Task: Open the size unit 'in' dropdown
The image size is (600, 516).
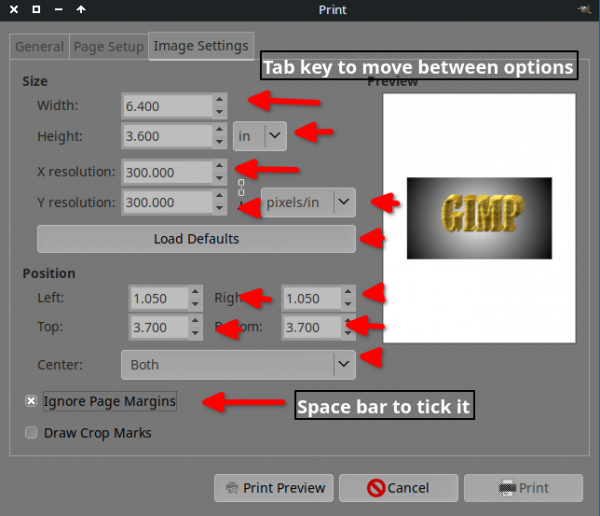Action: 260,136
